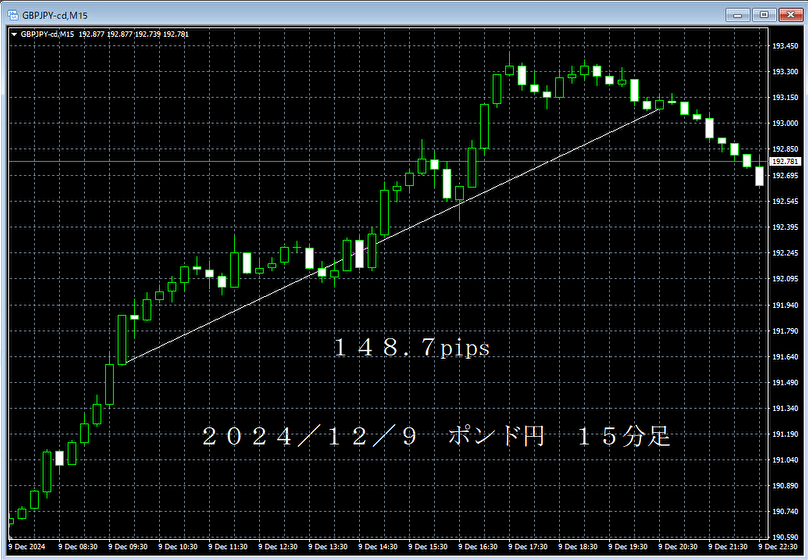Image resolution: width=808 pixels, height=560 pixels.
Task: Click the 9 Dec 2024 time axis label
Action: coord(27,547)
